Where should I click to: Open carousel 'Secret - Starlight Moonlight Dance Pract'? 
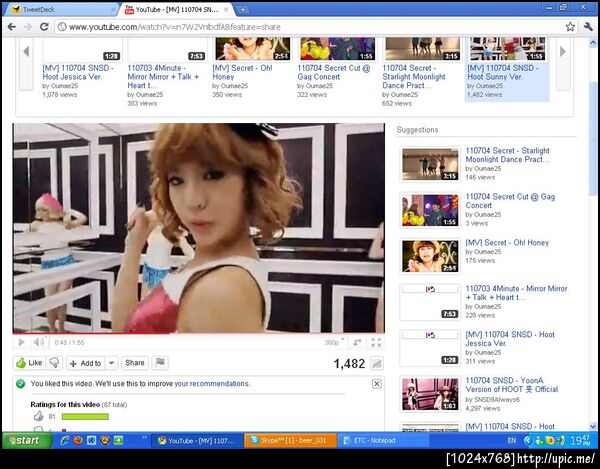[x=414, y=77]
